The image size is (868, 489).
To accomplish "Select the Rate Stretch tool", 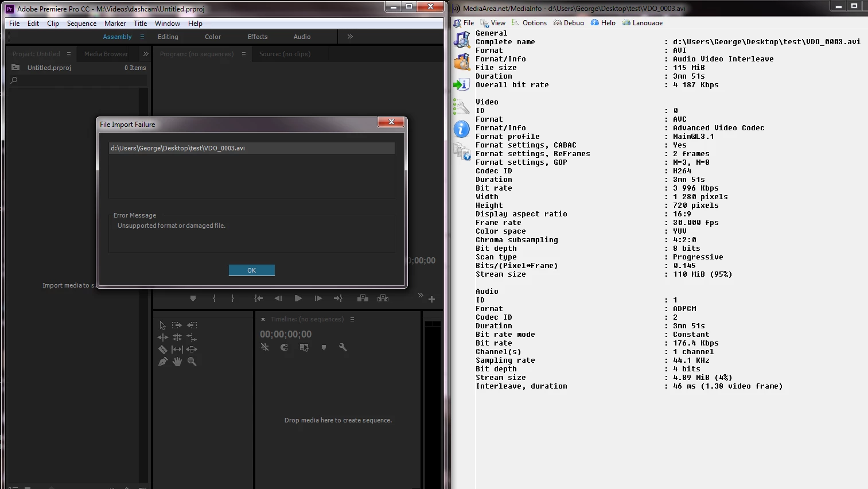I will 192,337.
